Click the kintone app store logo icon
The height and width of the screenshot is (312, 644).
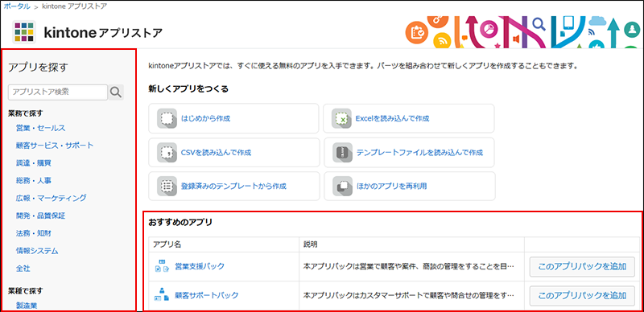[x=25, y=32]
